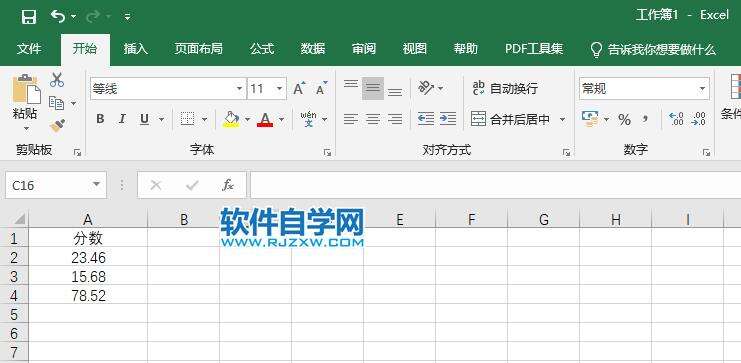Viewport: 741px width, 363px height.
Task: Apply accounting currency format icon
Action: tap(590, 119)
